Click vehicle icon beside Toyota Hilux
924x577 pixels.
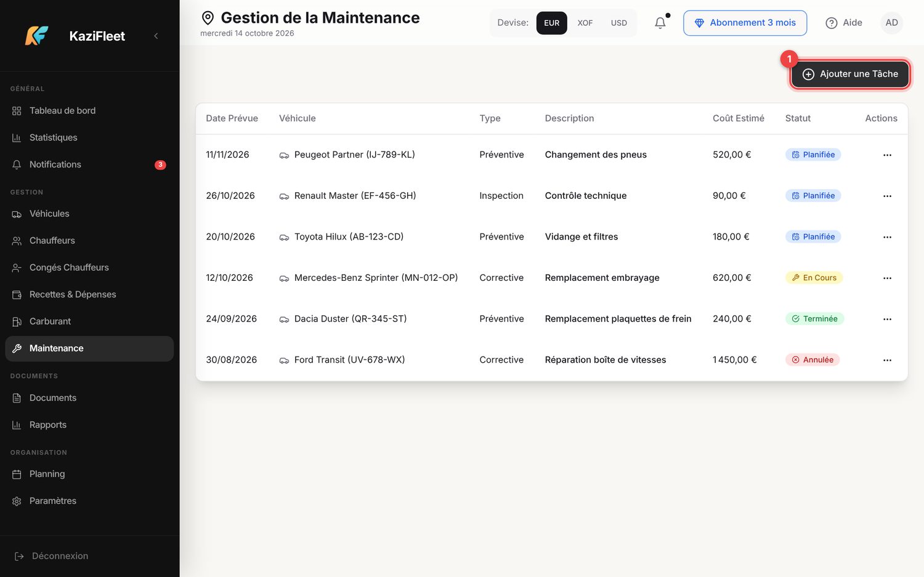click(284, 237)
